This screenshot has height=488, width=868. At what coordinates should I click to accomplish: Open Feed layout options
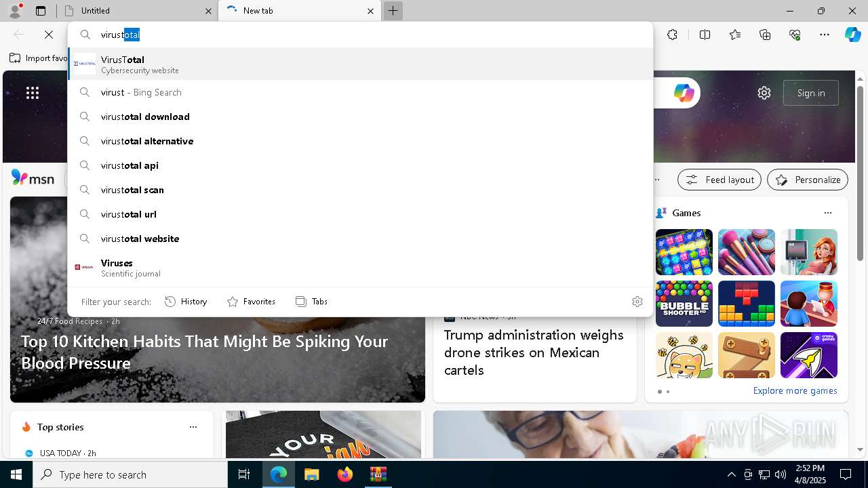point(719,180)
